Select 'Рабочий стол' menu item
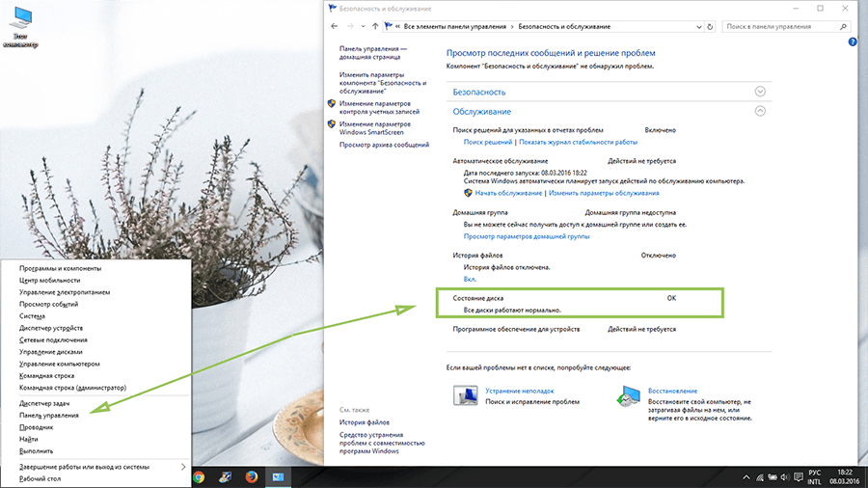Image resolution: width=868 pixels, height=488 pixels. (96, 479)
